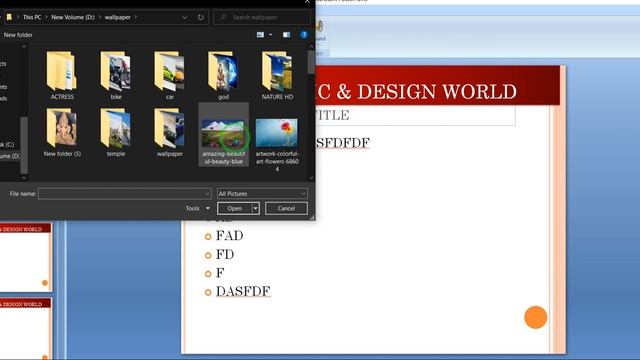Click the file list scroll down arrow
The height and width of the screenshot is (360, 640).
tap(311, 178)
